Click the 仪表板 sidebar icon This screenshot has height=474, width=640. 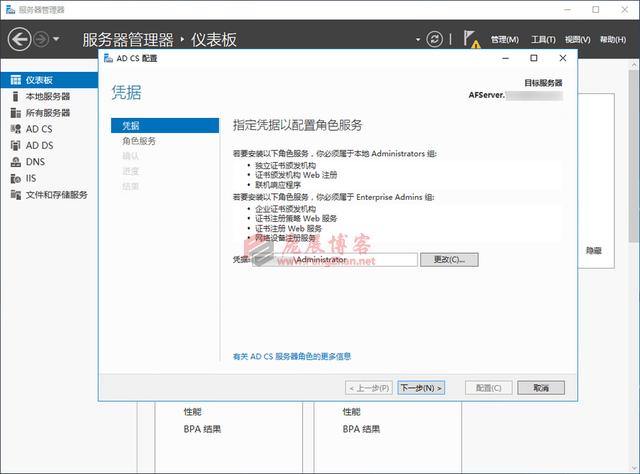coord(16,80)
